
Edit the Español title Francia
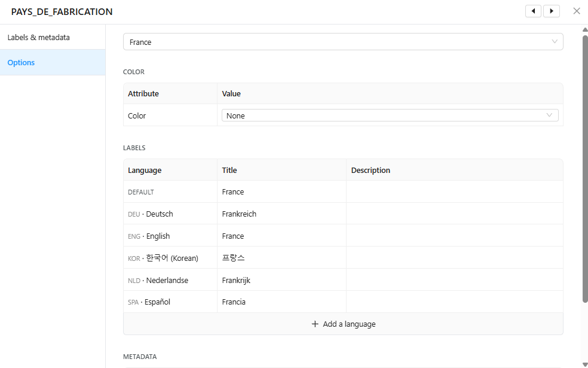point(281,302)
